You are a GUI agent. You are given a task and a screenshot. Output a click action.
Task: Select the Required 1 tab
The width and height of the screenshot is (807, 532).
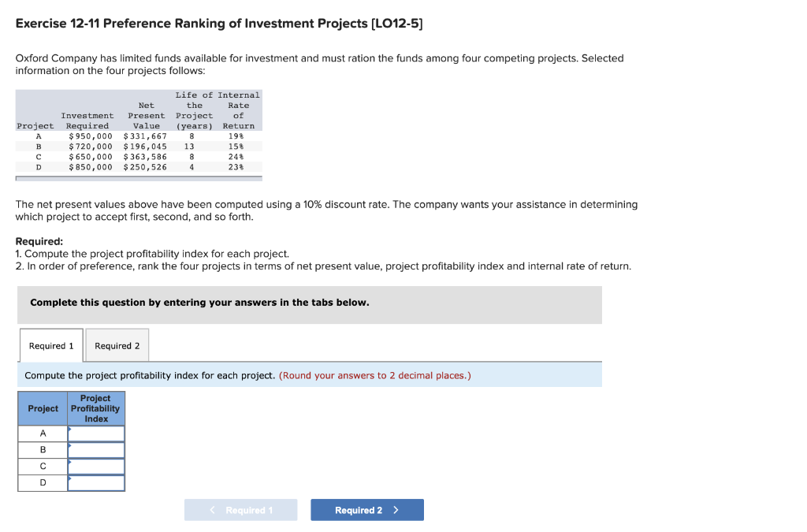[50, 345]
